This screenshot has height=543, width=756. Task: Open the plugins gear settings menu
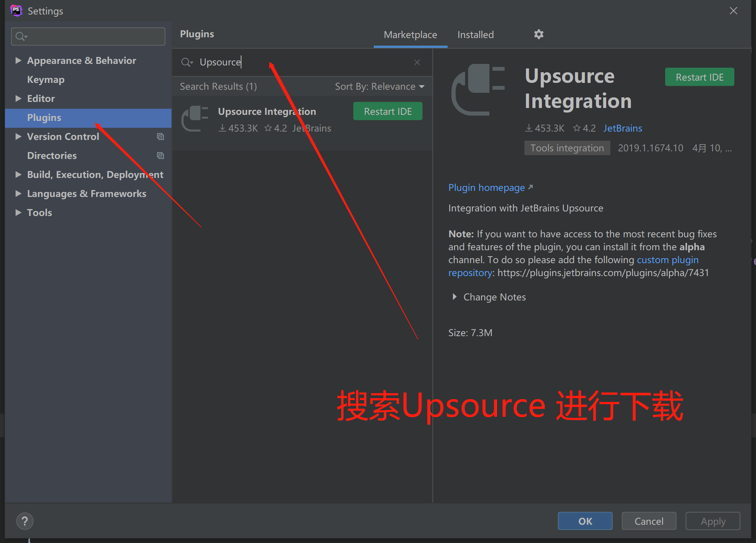538,35
